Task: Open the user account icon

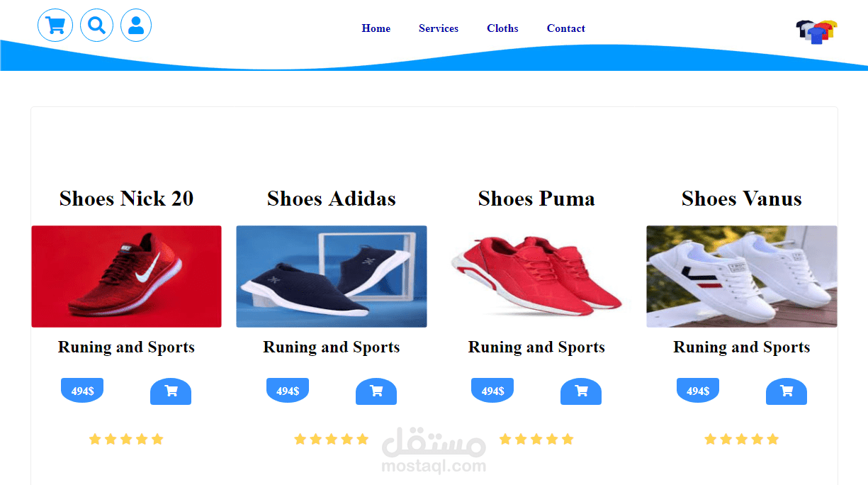Action: pyautogui.click(x=136, y=26)
